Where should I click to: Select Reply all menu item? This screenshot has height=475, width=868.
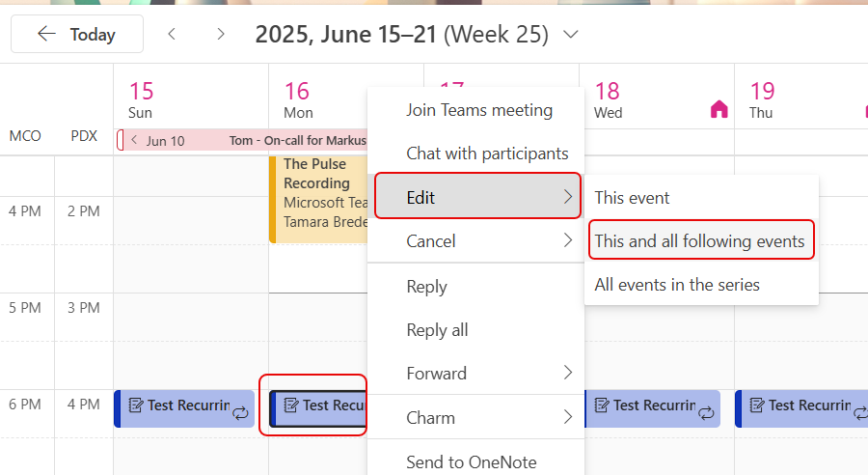click(x=437, y=330)
